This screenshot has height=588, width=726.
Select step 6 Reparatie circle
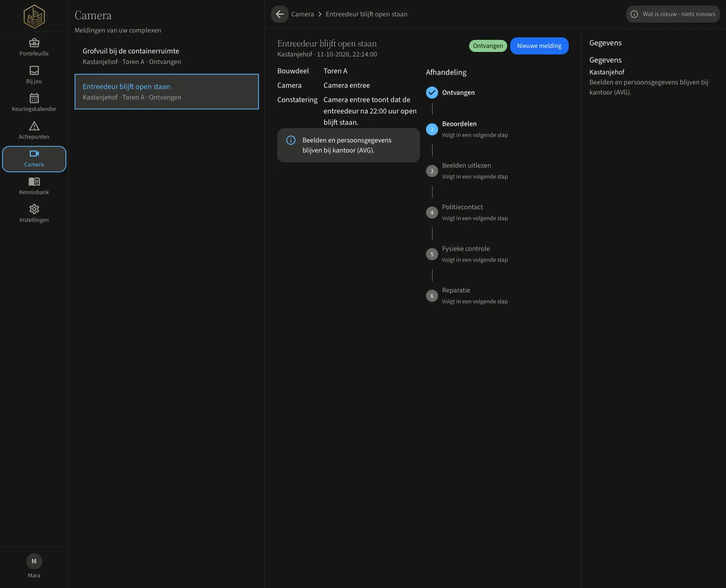[x=432, y=296]
